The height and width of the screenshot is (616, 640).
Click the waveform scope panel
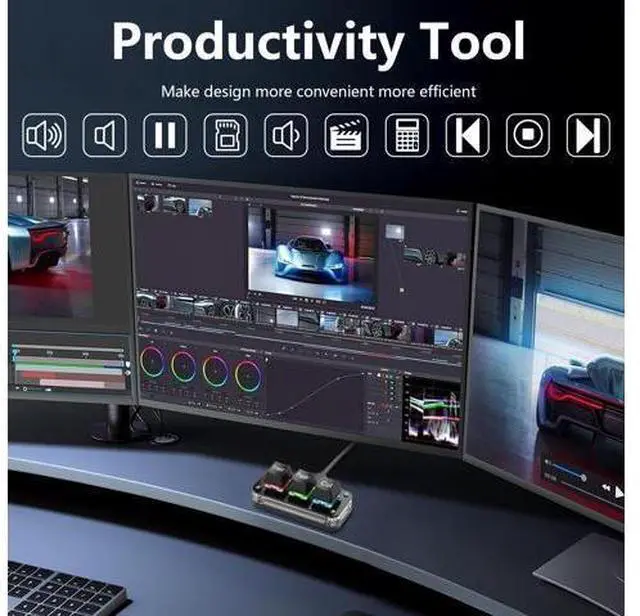point(432,413)
